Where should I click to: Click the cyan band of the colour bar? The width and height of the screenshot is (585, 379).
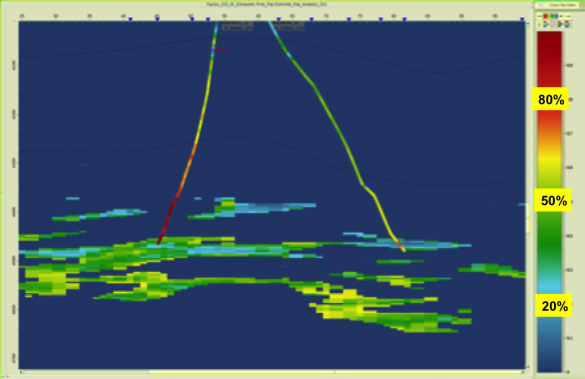click(549, 286)
